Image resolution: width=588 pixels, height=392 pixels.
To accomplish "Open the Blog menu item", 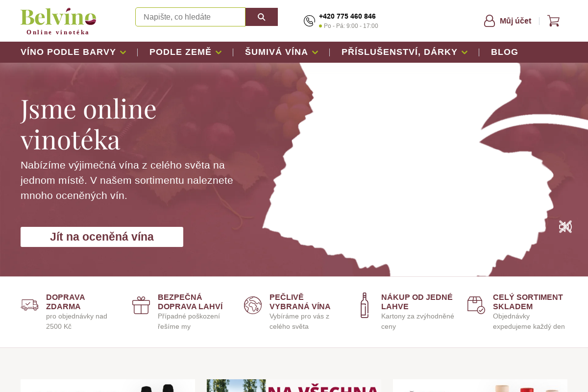I will [x=505, y=52].
